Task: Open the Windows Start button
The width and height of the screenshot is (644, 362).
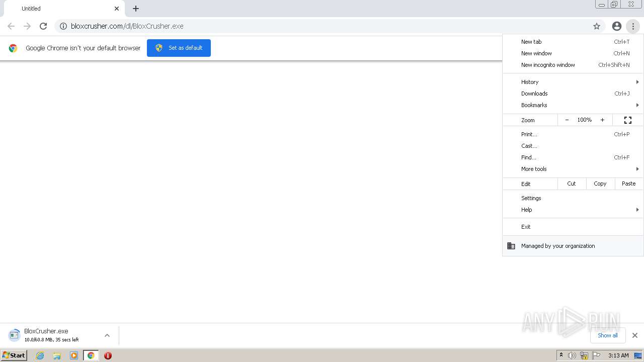Action: (x=14, y=355)
